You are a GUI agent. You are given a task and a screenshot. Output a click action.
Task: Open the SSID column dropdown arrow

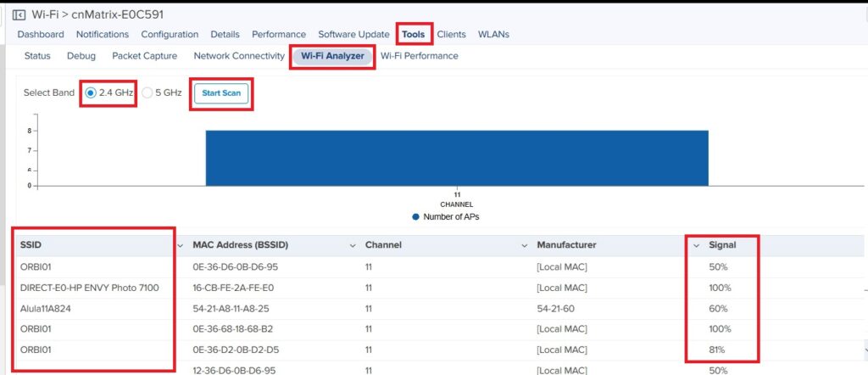(180, 245)
